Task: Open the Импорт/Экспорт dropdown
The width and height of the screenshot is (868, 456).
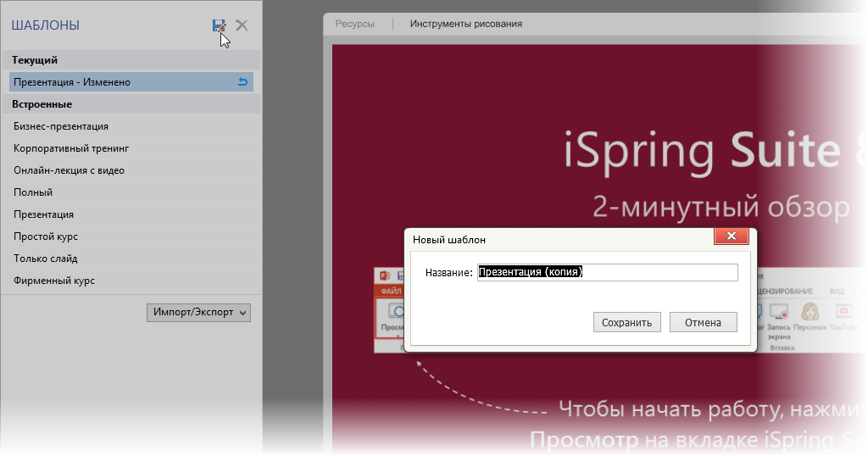Action: (x=198, y=312)
